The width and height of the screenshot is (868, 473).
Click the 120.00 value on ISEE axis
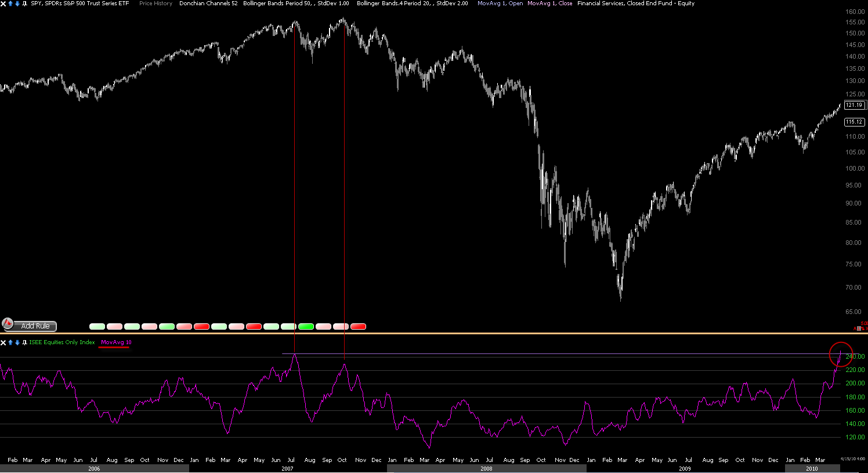pos(856,437)
